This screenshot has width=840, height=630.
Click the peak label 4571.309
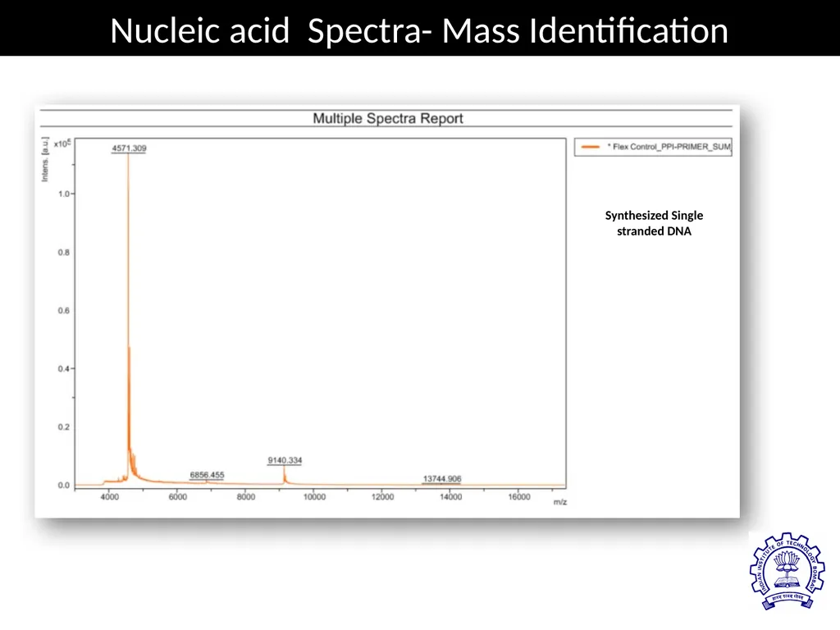click(129, 148)
